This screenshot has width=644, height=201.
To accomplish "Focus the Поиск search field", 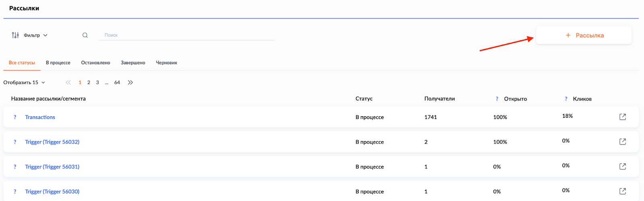I will (x=187, y=35).
